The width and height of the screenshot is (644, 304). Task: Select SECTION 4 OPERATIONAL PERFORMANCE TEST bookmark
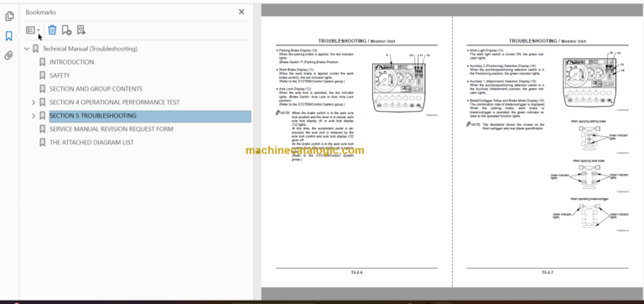(115, 102)
